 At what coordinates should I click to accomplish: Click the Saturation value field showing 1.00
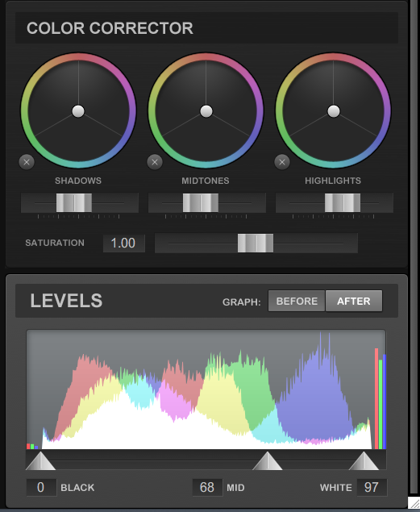(x=123, y=244)
